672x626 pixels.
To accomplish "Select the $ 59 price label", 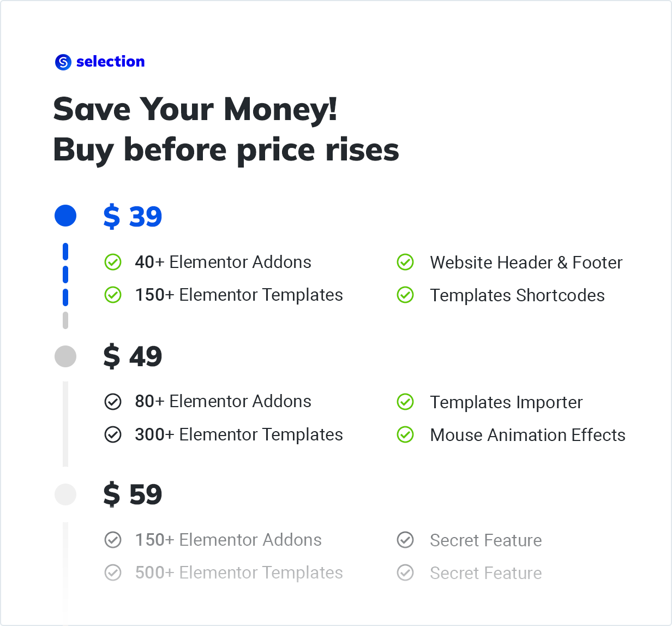I will tap(133, 495).
